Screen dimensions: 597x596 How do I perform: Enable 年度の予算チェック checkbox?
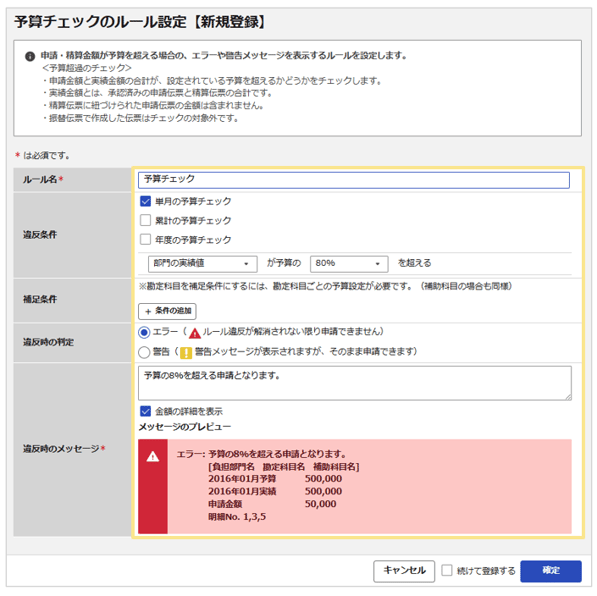point(145,240)
